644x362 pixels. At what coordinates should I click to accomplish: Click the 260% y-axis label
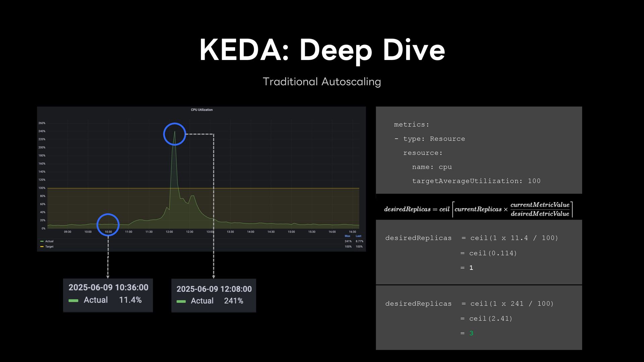pyautogui.click(x=42, y=123)
